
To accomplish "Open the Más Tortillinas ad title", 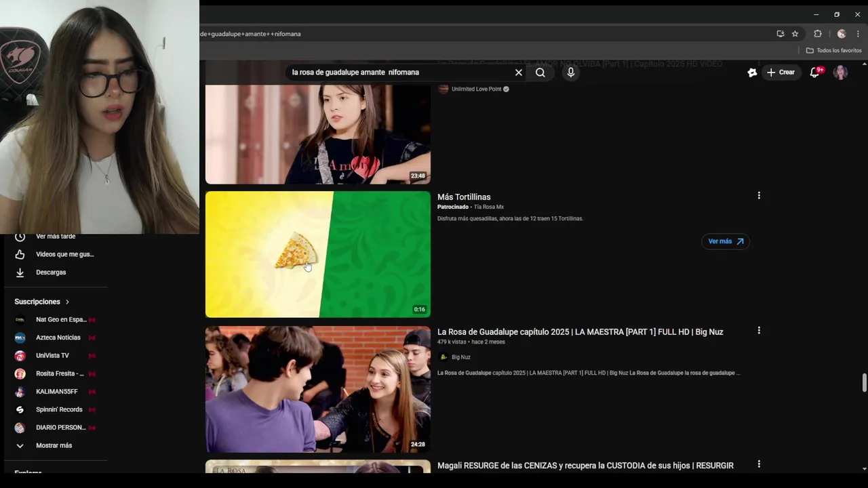I will [464, 197].
